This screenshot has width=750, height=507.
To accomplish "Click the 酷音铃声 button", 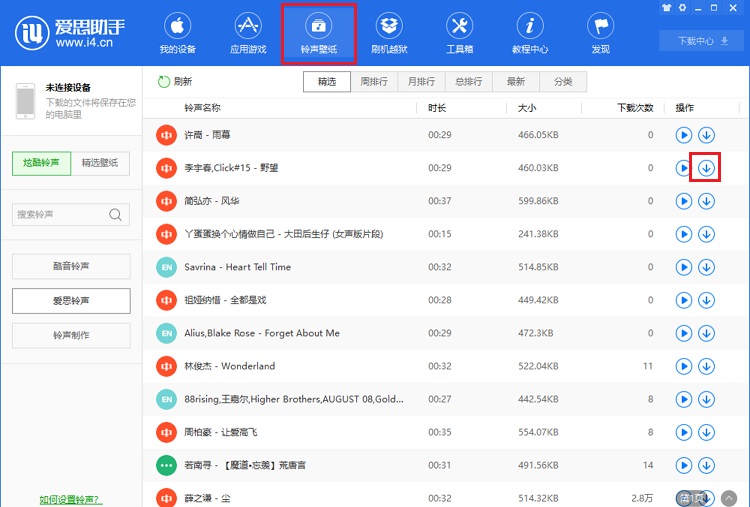I will tap(71, 266).
